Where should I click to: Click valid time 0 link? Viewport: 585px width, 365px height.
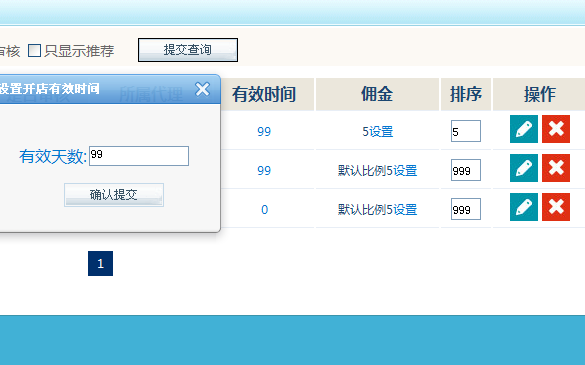[x=265, y=209]
